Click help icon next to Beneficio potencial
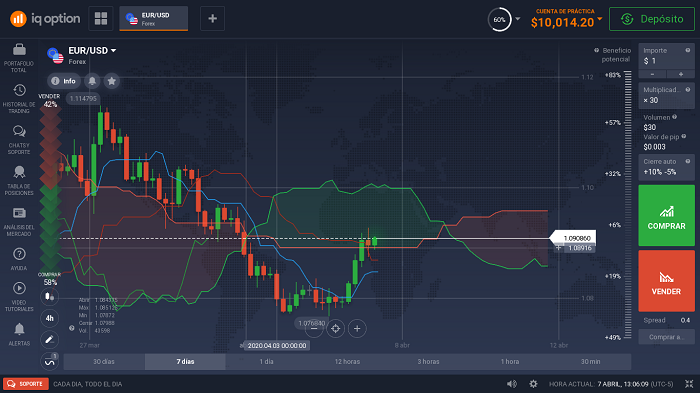Screen dimensions: 700x393 click(596, 50)
